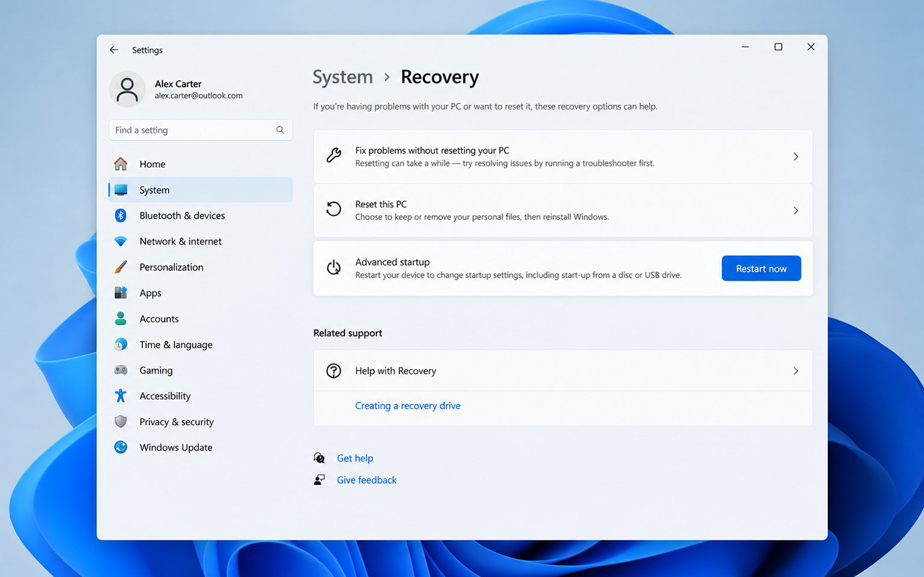Click the Network wifi icon
Image resolution: width=924 pixels, height=577 pixels.
pyautogui.click(x=121, y=241)
